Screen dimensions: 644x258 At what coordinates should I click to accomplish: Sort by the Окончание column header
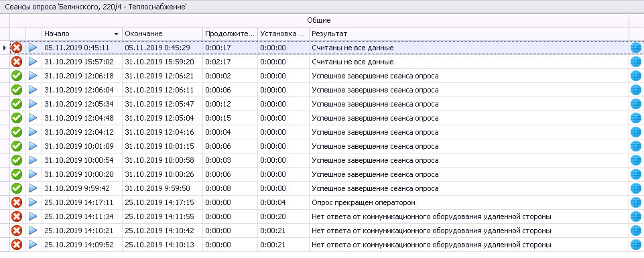163,34
